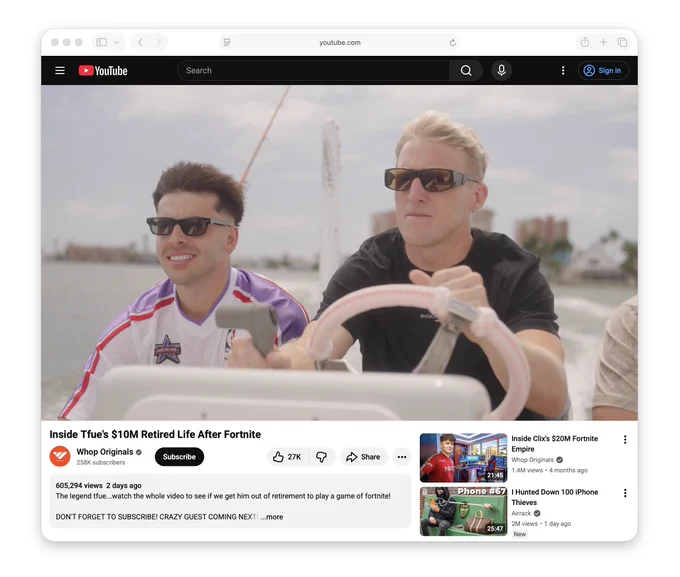Share the video
The height and width of the screenshot is (577, 680).
point(363,456)
